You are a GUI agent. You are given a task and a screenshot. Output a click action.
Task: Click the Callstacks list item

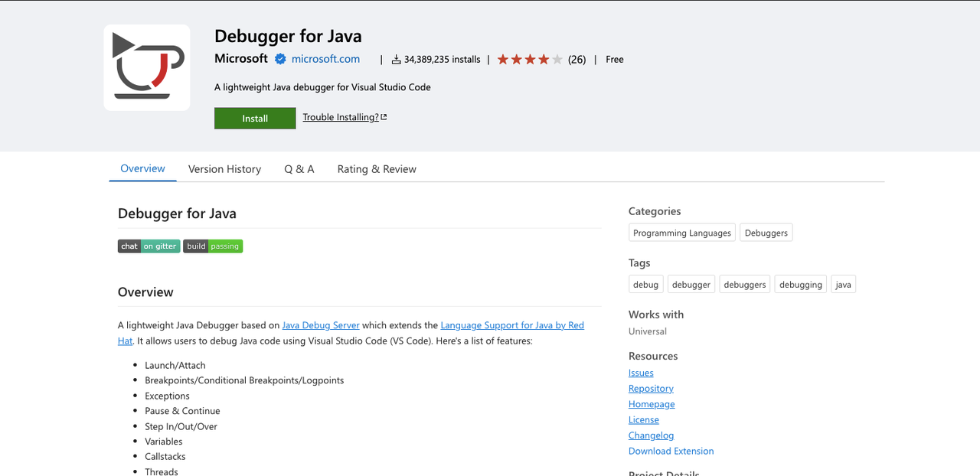pos(165,457)
